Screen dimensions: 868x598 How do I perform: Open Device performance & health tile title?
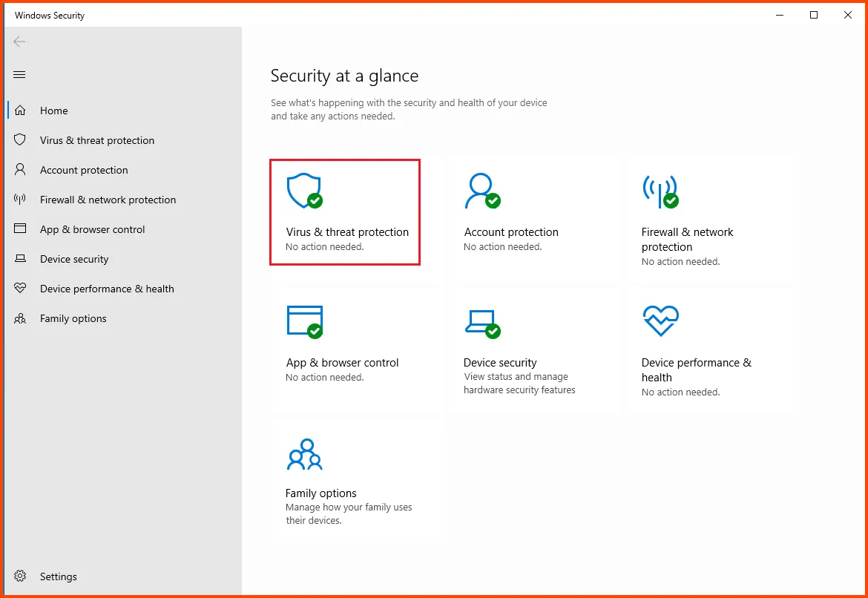point(697,370)
